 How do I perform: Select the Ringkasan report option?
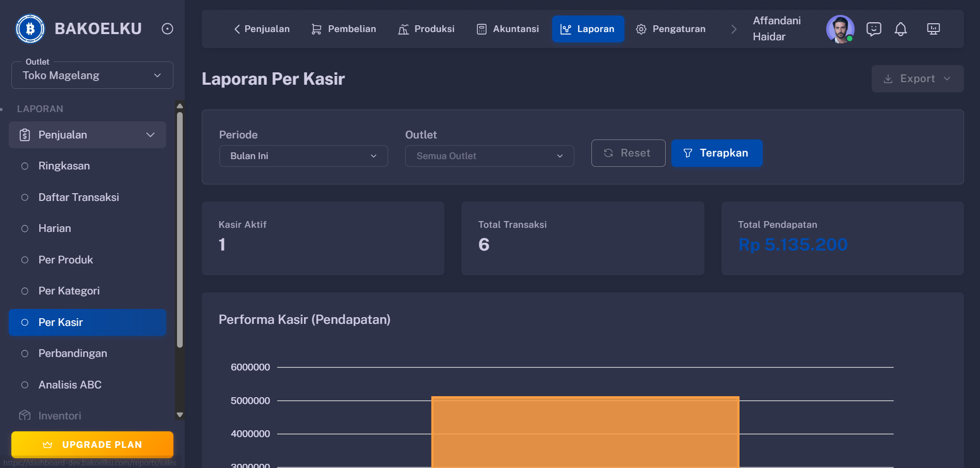[x=64, y=166]
